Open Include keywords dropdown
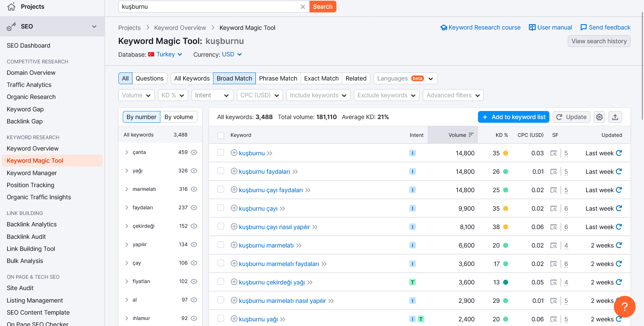The height and width of the screenshot is (326, 644). 318,95
